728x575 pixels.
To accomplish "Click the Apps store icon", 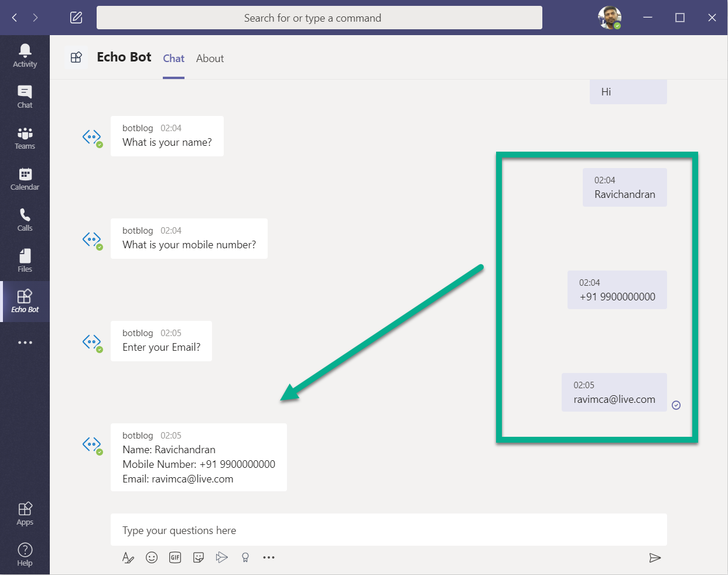I will [25, 514].
